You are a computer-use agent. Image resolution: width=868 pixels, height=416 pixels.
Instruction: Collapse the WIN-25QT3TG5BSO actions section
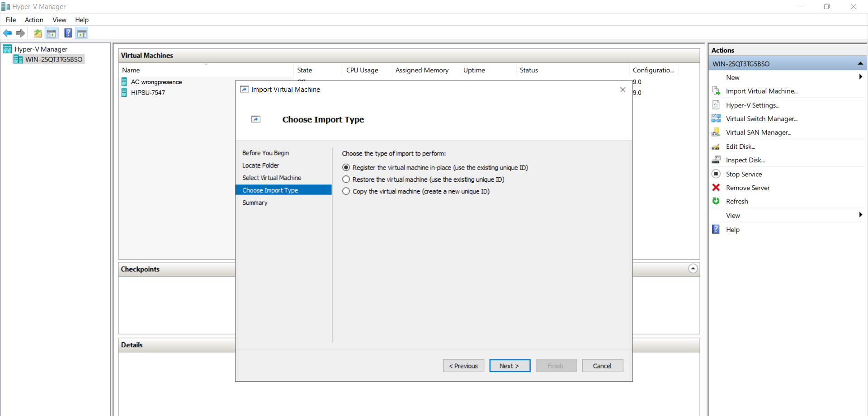[x=860, y=63]
